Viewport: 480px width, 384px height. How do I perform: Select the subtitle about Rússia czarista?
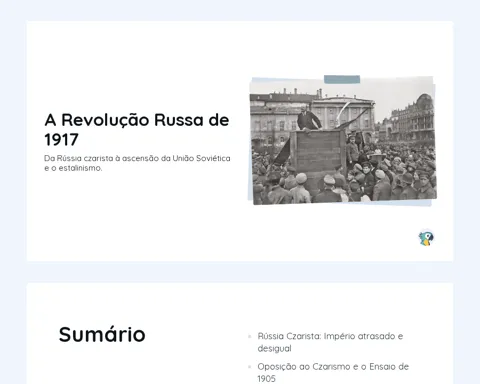tap(137, 163)
